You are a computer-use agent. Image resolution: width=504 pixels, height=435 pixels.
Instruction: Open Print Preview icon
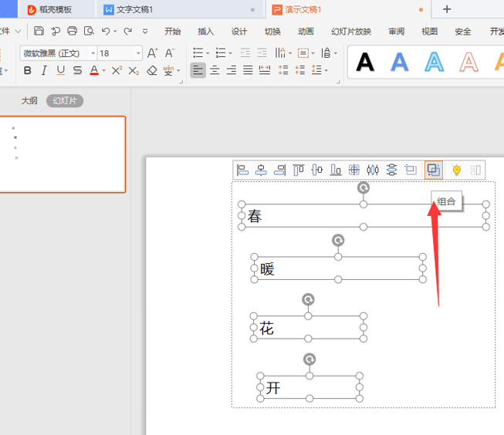[89, 31]
